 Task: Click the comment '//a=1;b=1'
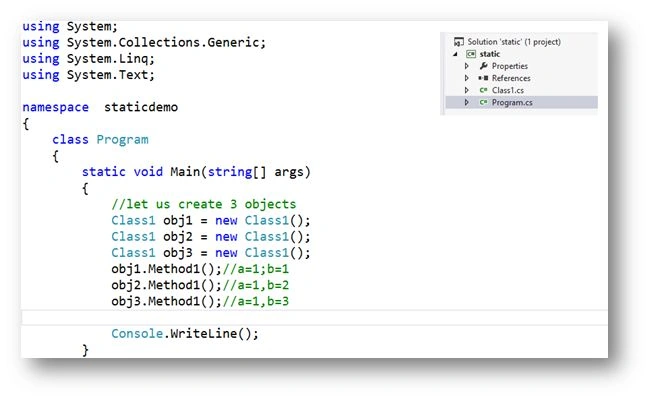click(x=256, y=269)
